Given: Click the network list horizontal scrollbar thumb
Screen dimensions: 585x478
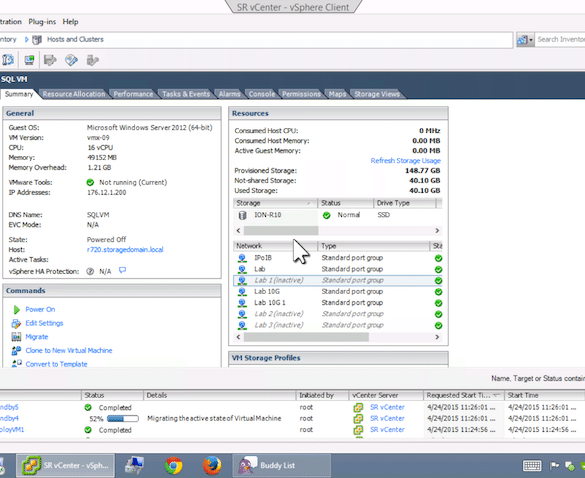Looking at the screenshot, I should click(x=306, y=337).
